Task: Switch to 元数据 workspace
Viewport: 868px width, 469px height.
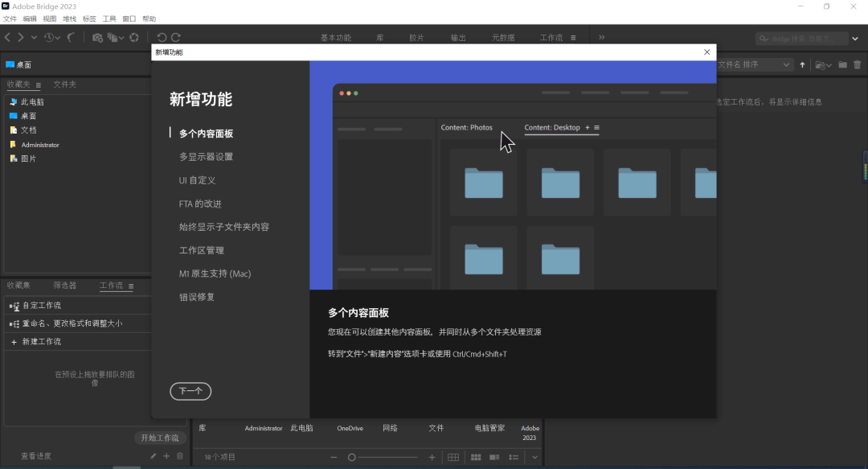Action: (x=503, y=38)
